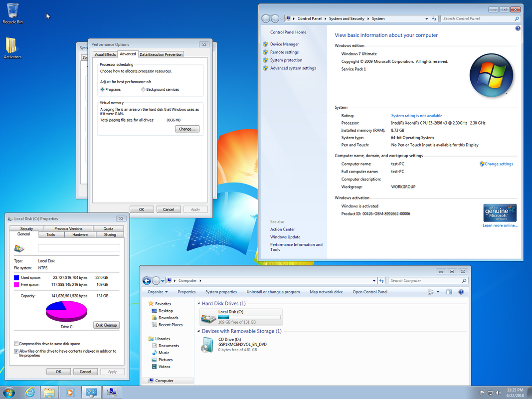Viewport: 532px width, 399px height.
Task: Launch Internet Explorer from taskbar
Action: point(30,393)
